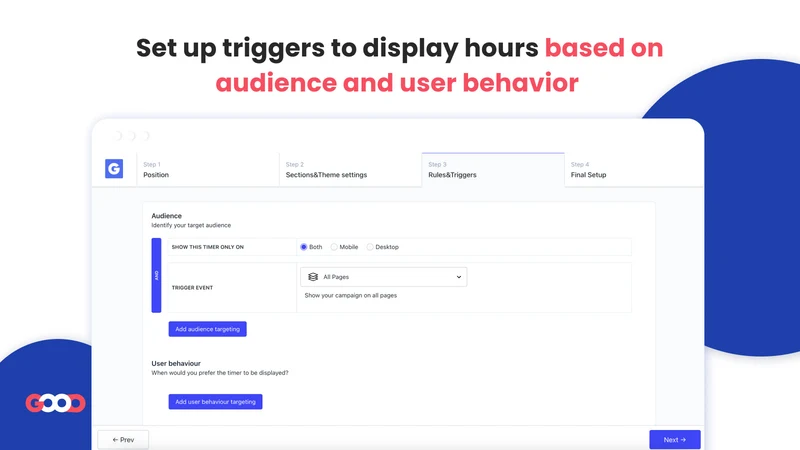Click the TRIGGER EVENT label

[192, 288]
